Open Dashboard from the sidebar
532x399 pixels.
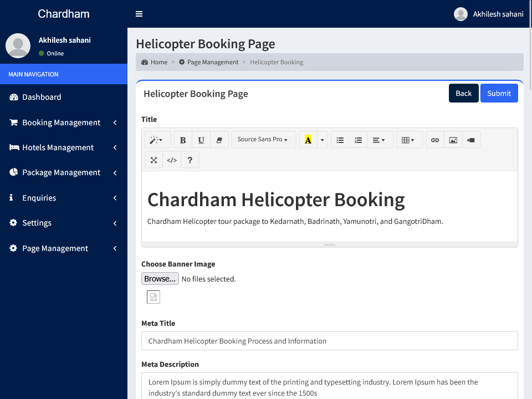(x=42, y=97)
